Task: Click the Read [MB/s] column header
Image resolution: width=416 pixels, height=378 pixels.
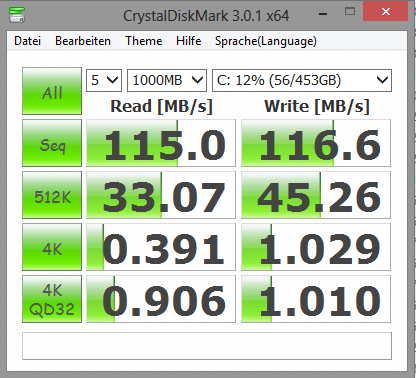Action: point(161,107)
